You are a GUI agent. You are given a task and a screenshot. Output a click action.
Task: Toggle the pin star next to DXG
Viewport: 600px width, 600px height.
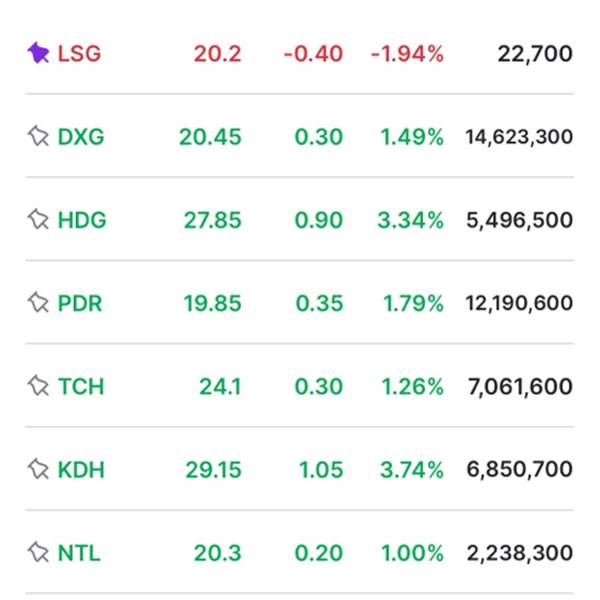click(37, 137)
